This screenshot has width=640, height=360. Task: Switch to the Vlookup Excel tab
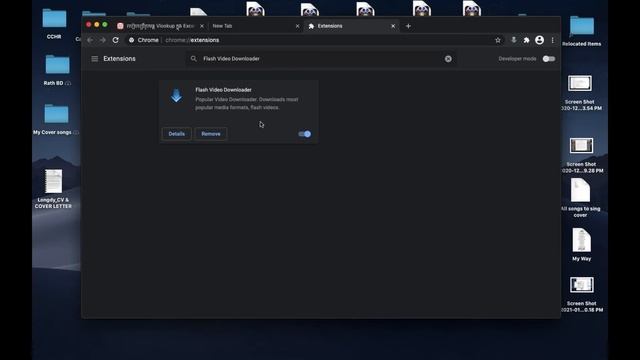click(160, 26)
